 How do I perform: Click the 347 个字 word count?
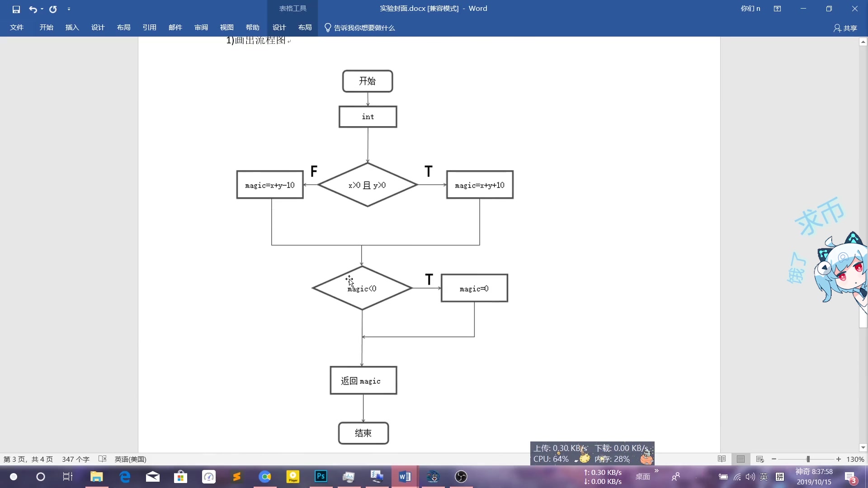[75, 459]
